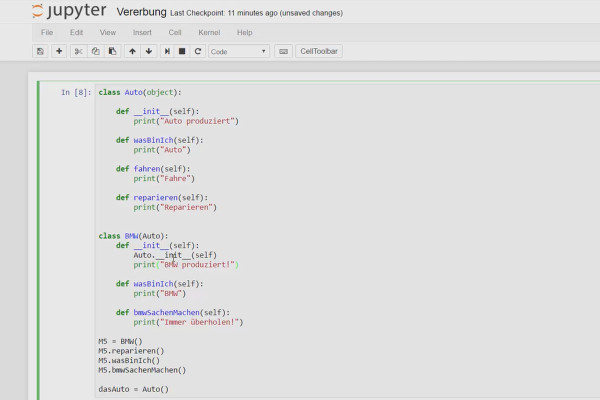Move cell down with arrow icon
Viewport: 600px width, 400px height.
149,51
